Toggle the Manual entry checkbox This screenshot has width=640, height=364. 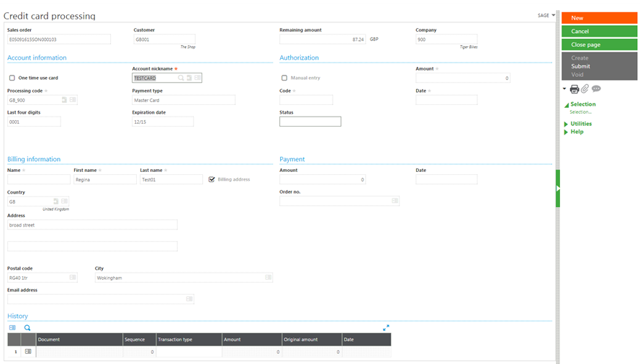pyautogui.click(x=284, y=78)
